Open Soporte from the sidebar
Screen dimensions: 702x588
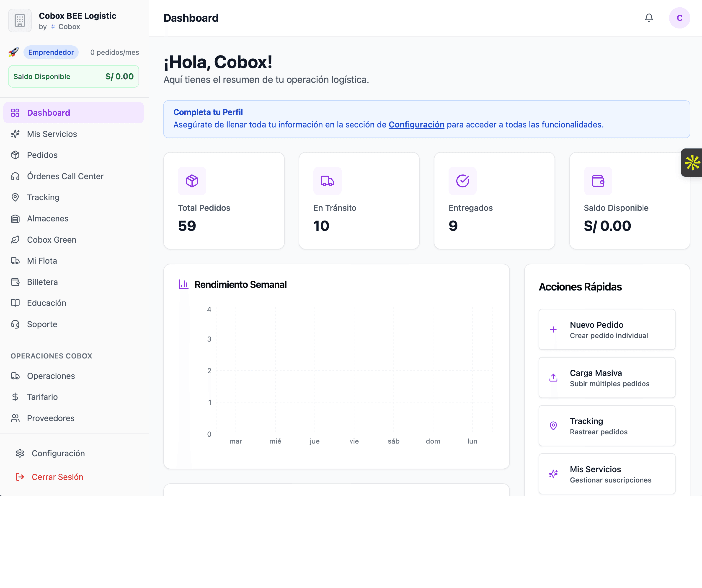point(42,324)
